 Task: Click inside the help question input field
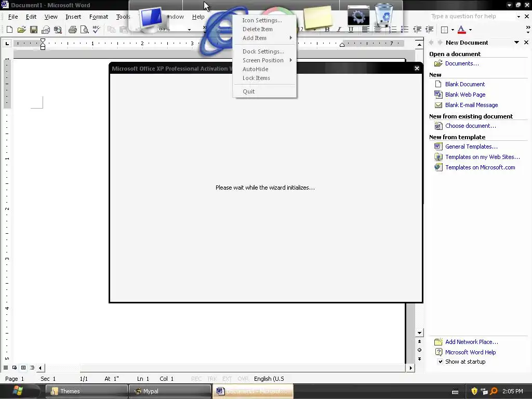472,16
